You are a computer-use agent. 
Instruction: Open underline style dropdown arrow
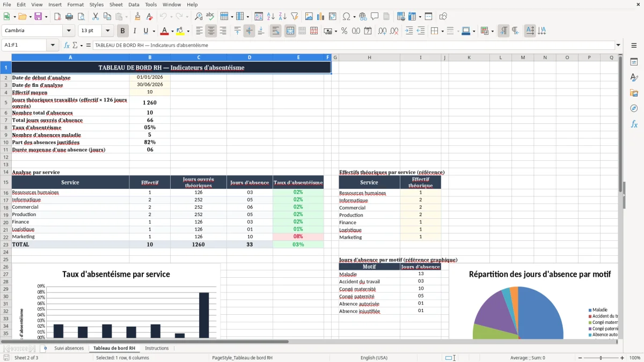pos(153,31)
